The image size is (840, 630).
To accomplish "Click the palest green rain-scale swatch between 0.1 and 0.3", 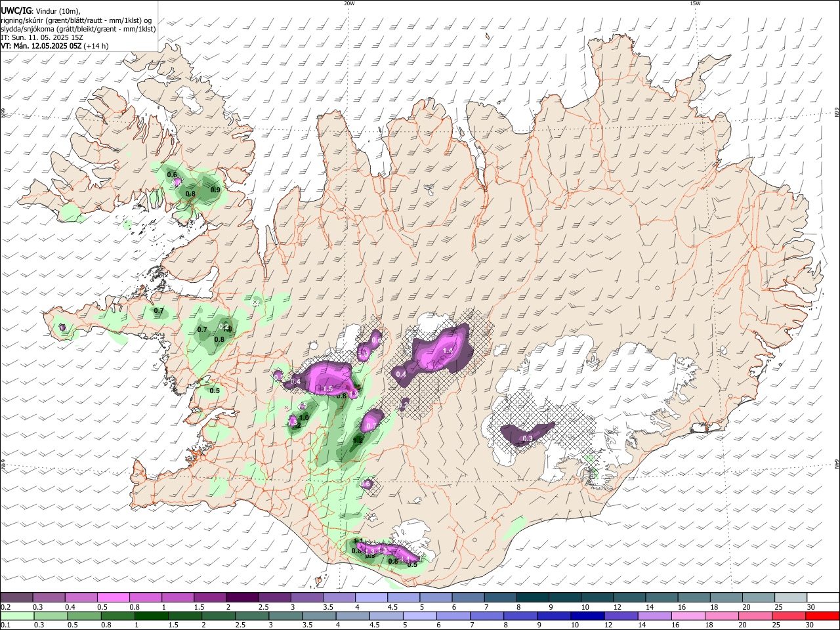I will [x=16, y=616].
